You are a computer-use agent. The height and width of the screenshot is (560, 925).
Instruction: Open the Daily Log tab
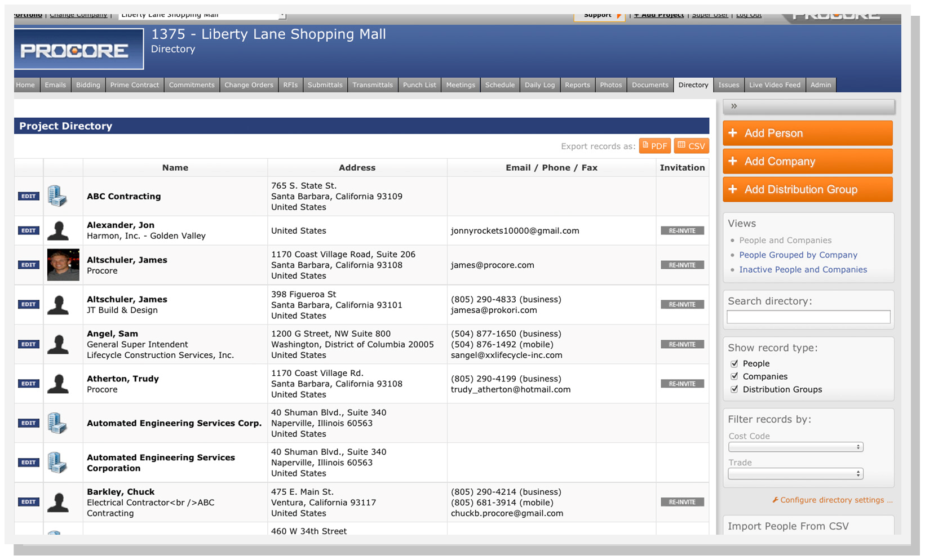[539, 85]
